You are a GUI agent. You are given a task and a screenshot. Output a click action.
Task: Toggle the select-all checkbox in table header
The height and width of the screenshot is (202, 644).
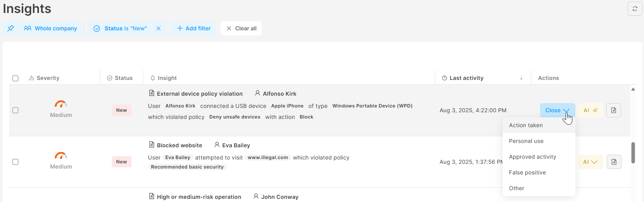tap(15, 78)
